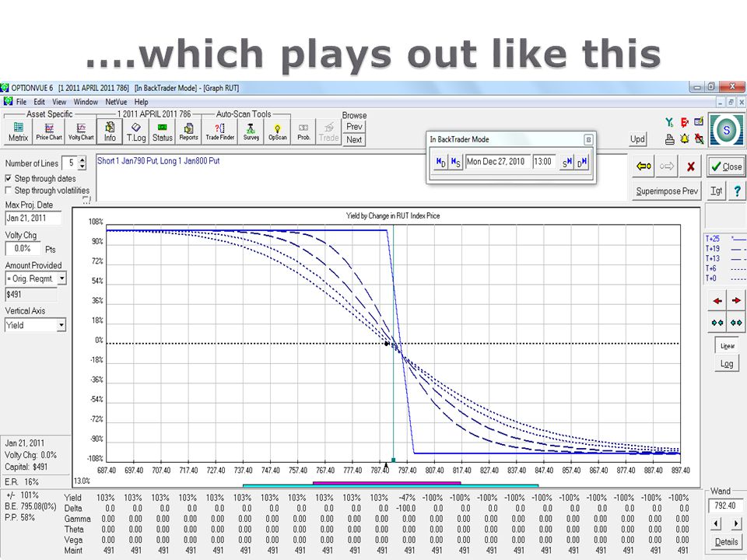
Task: Click the Upd update button
Action: pos(637,139)
